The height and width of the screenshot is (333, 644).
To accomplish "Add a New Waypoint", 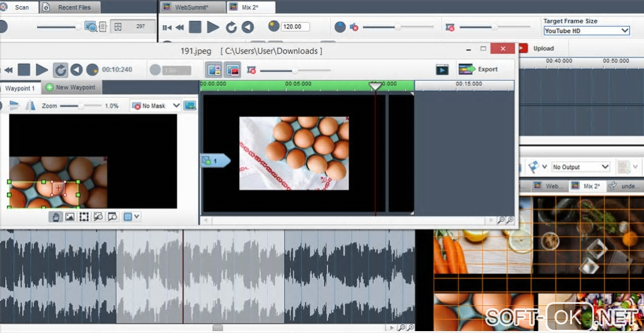I will tap(71, 87).
